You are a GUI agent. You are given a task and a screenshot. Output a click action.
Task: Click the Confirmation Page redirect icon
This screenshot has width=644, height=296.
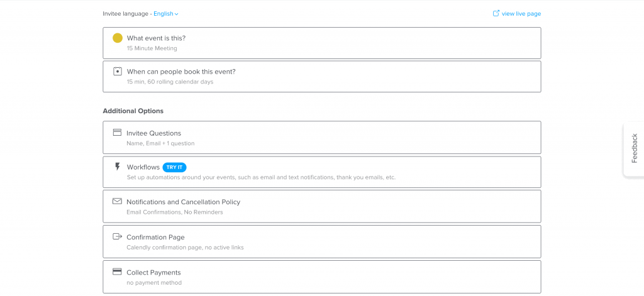click(x=118, y=236)
